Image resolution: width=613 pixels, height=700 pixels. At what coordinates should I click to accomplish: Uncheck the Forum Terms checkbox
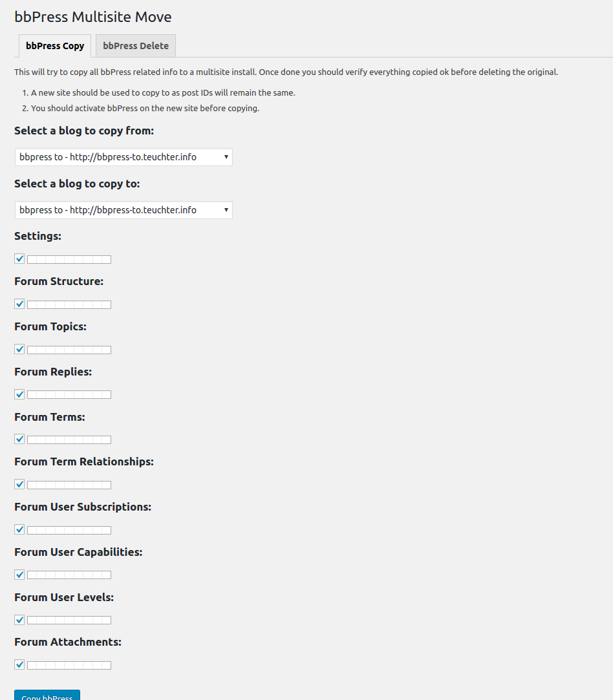coord(19,440)
